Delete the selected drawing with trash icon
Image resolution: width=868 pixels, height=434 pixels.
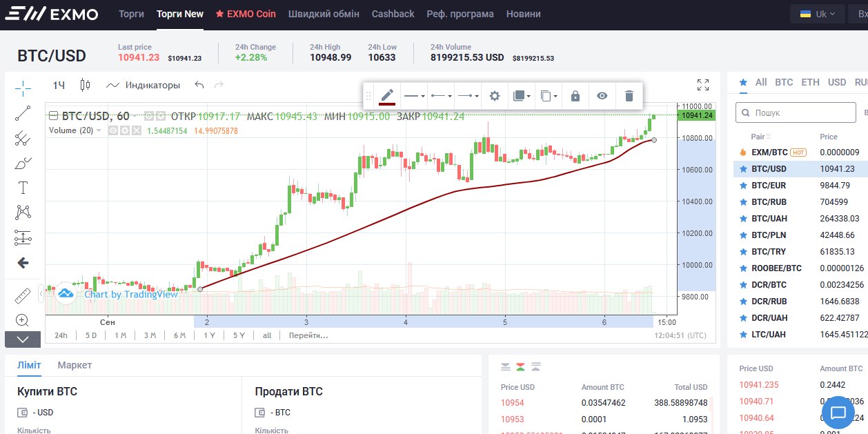(x=629, y=96)
